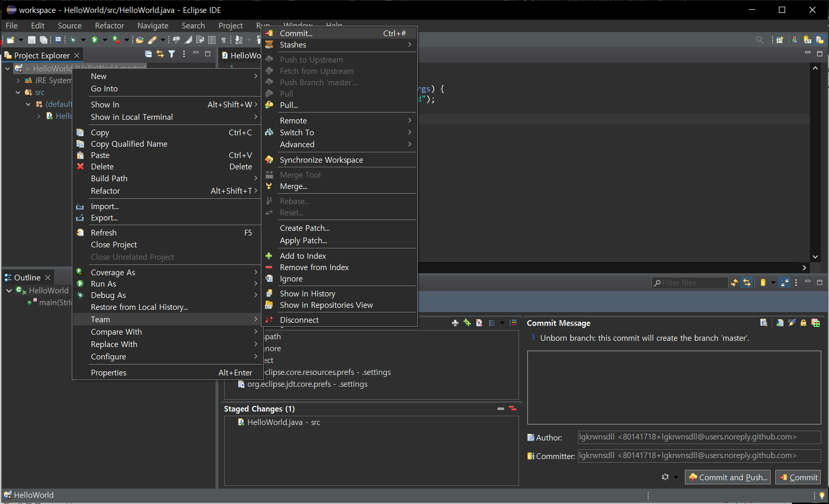The width and height of the screenshot is (829, 504).
Task: Click the green Run toolbar button
Action: click(95, 40)
